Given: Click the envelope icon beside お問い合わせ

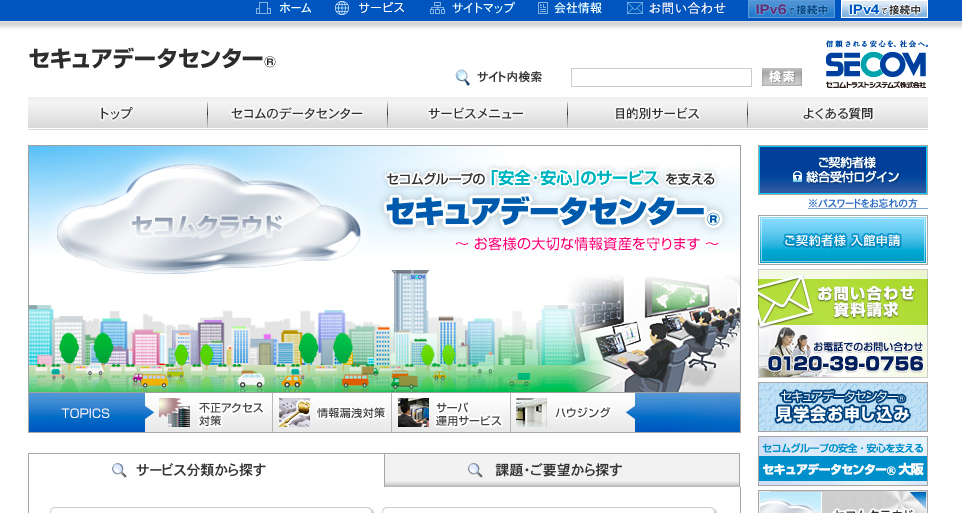Looking at the screenshot, I should point(635,9).
